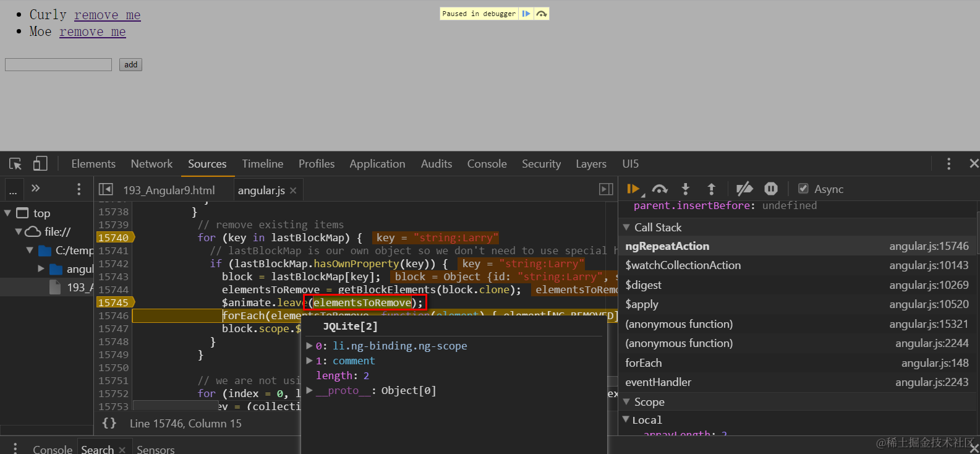Click the add button
This screenshot has height=454, width=980.
[x=130, y=64]
